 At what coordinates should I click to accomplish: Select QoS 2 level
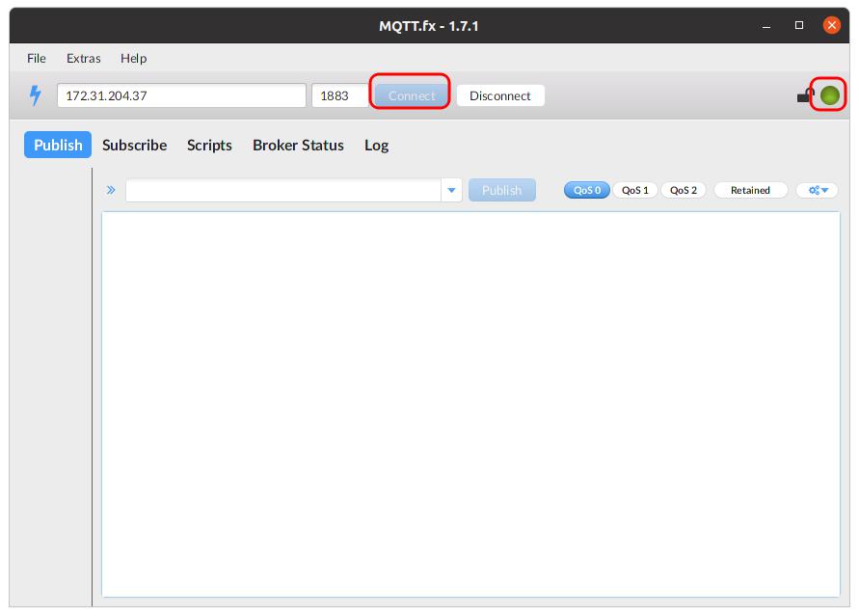[x=684, y=190]
